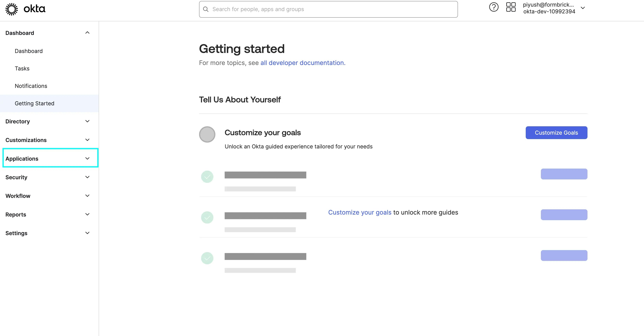Select Notifications in the sidebar
Viewport: 644px width, 336px height.
pos(31,86)
